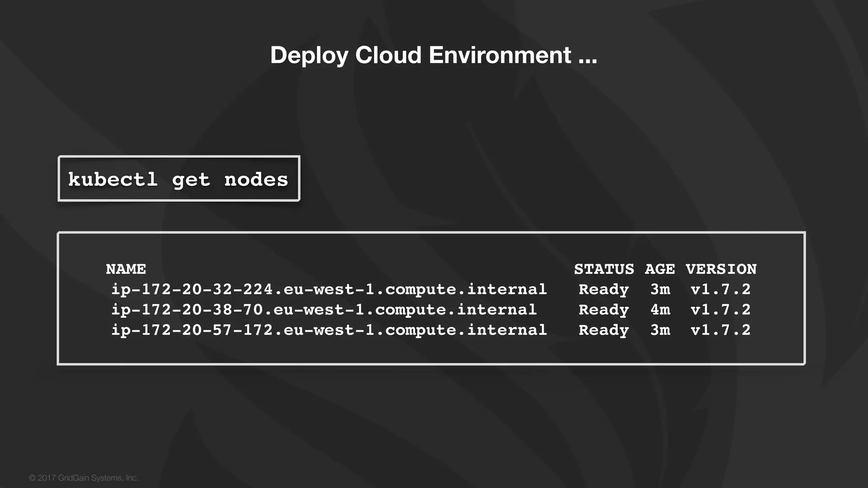Click v1.7.2 version in ip-172-20-38-70 row
The width and height of the screenshot is (868, 488).
[x=721, y=310]
